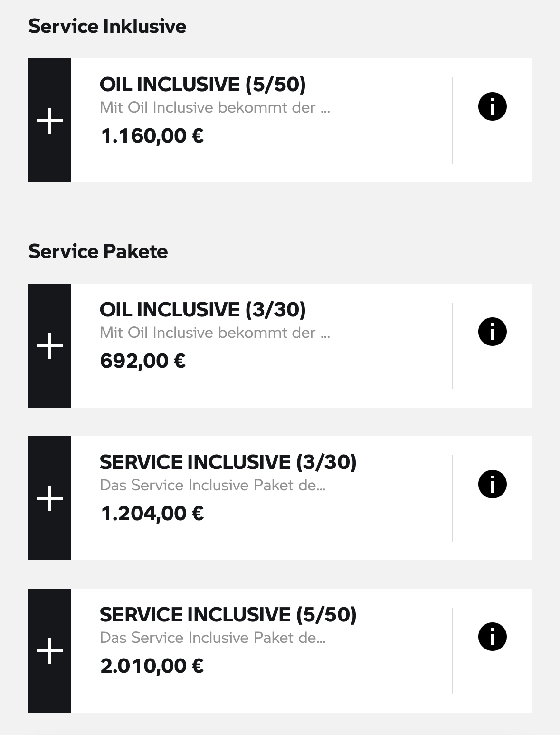Click the 2.010,00 € price
The width and height of the screenshot is (560, 735).
tap(152, 666)
